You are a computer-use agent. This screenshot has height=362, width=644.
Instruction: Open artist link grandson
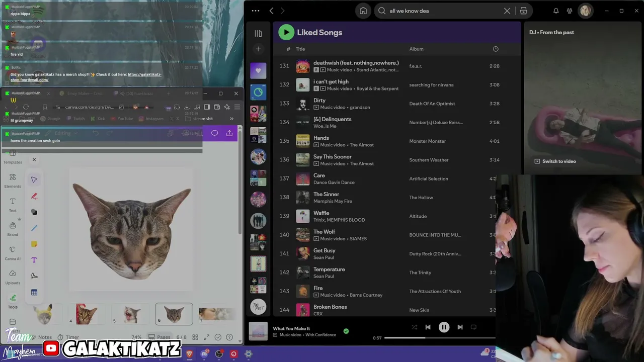coord(360,107)
